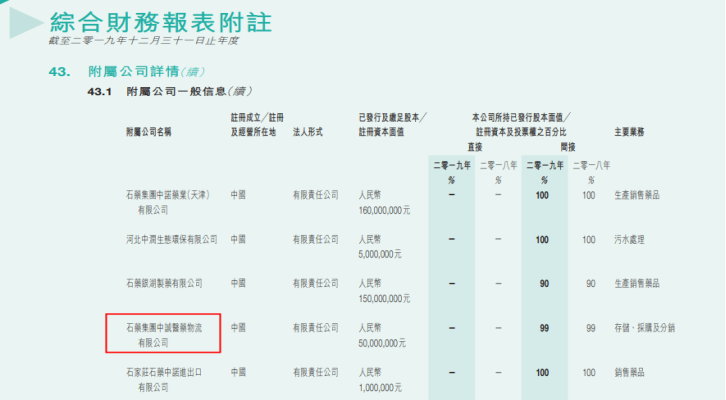Screen dimensions: 726x400
Task: Select the 已發行及繳足股本 column header
Action: pos(392,117)
